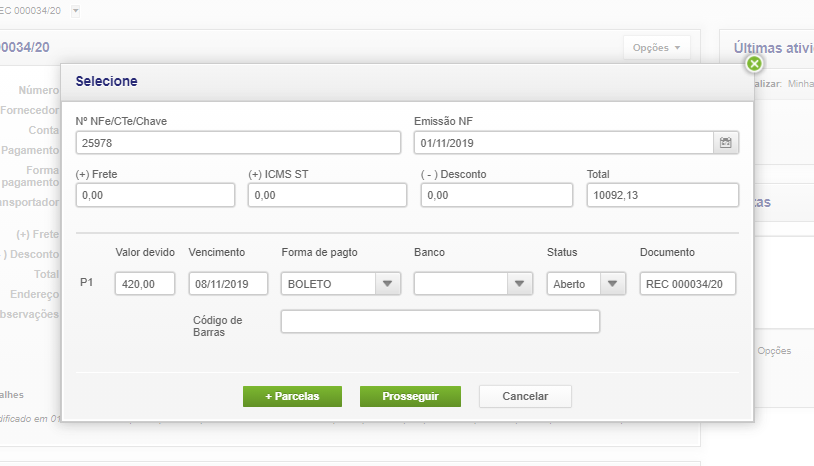Image resolution: width=814 pixels, height=466 pixels.
Task: Close the Selecione dialog with green X
Action: 754,64
